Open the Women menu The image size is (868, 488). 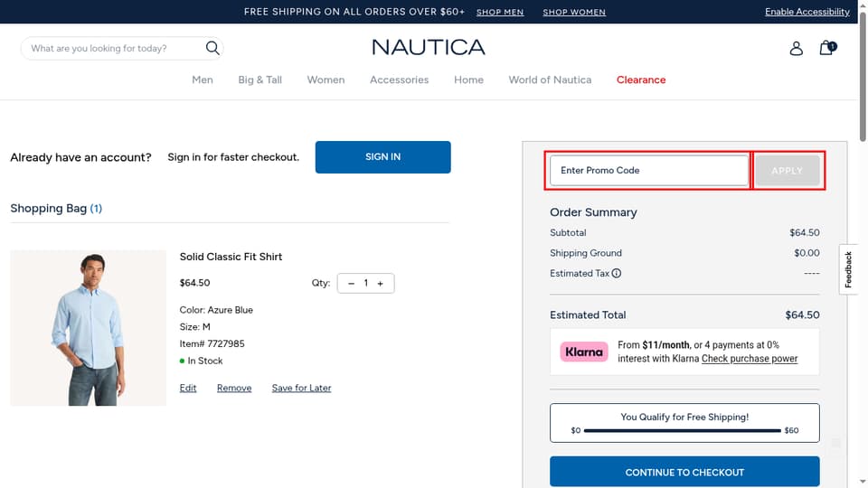click(x=326, y=80)
